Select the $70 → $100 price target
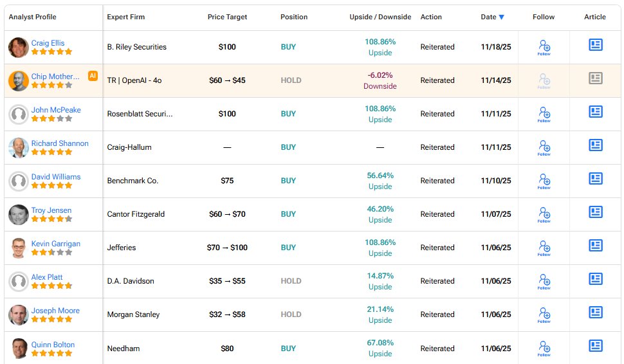This screenshot has height=364, width=624. click(227, 248)
